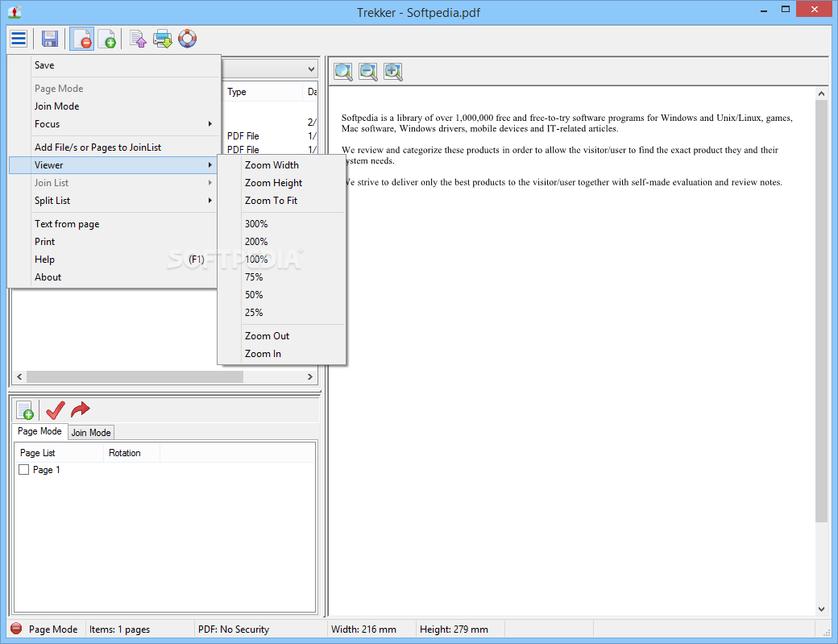Click the zoom-to-fit magnifier icon
The image size is (838, 644).
click(x=343, y=72)
